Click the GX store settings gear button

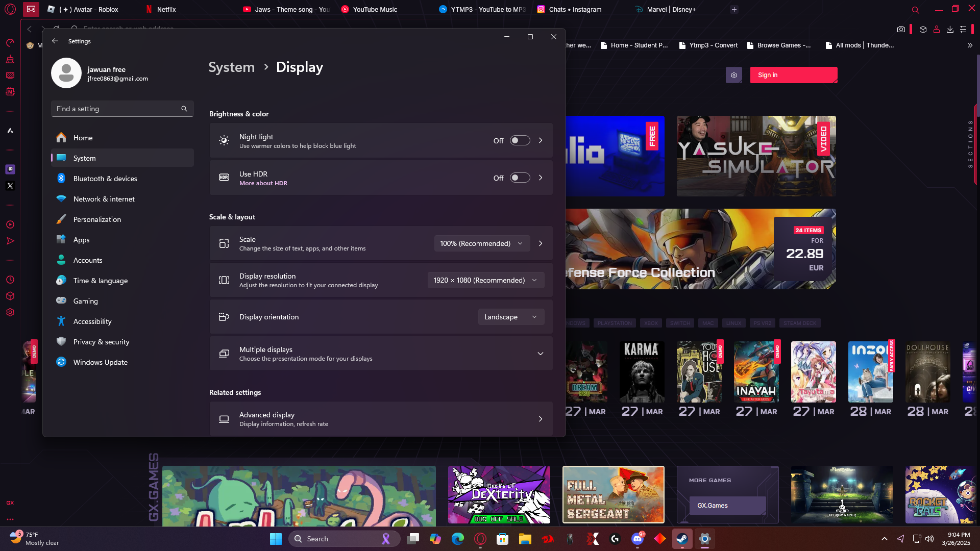click(x=733, y=75)
